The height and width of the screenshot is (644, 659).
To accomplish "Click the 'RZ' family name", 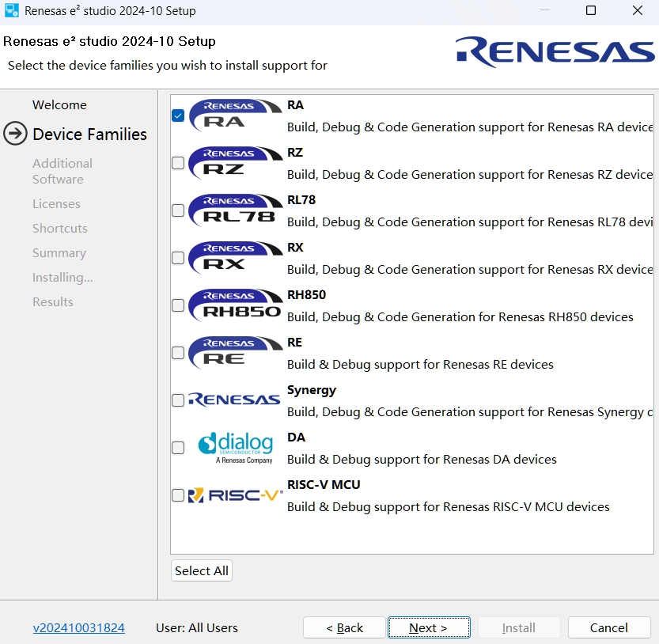I will coord(295,153).
